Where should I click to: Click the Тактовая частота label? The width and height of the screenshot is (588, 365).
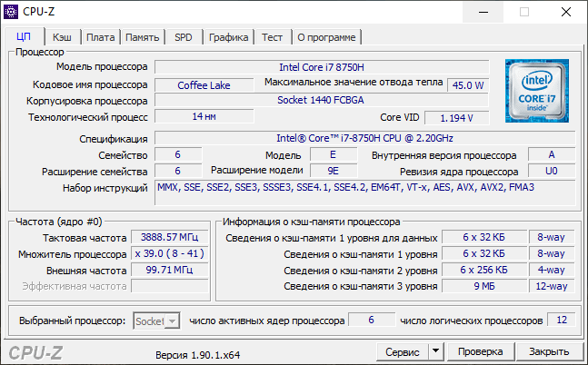(85, 238)
